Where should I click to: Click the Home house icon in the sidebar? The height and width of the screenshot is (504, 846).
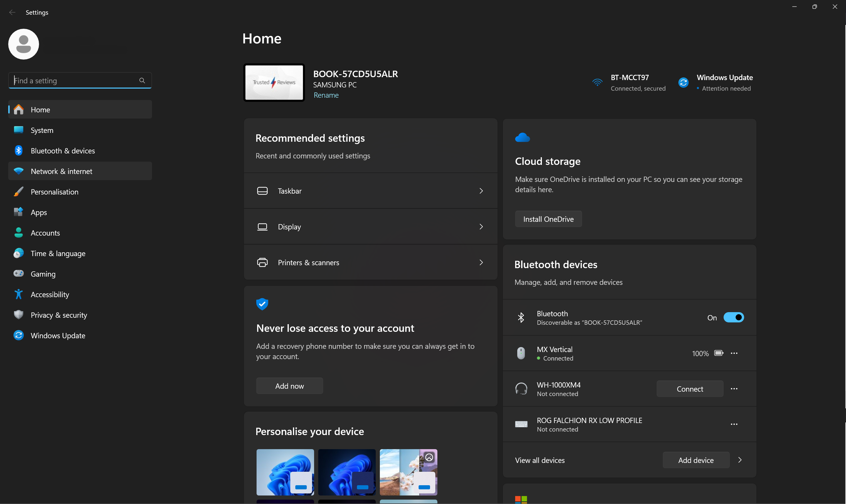coord(19,110)
